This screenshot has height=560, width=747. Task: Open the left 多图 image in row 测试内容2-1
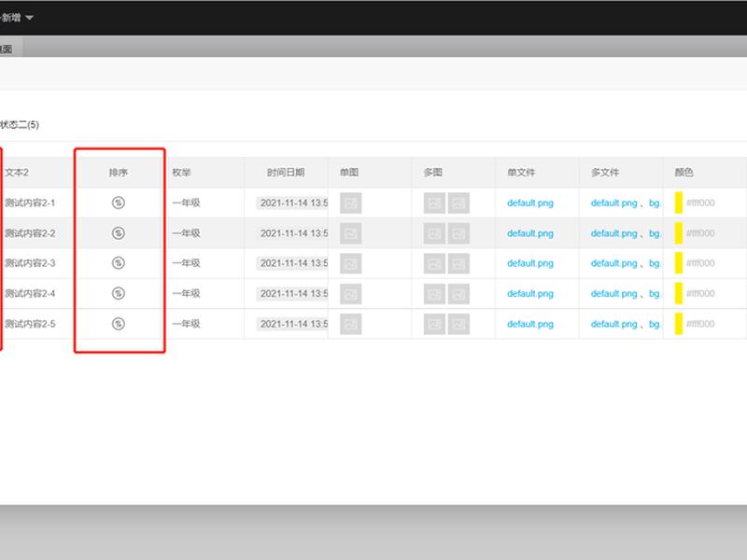point(434,203)
